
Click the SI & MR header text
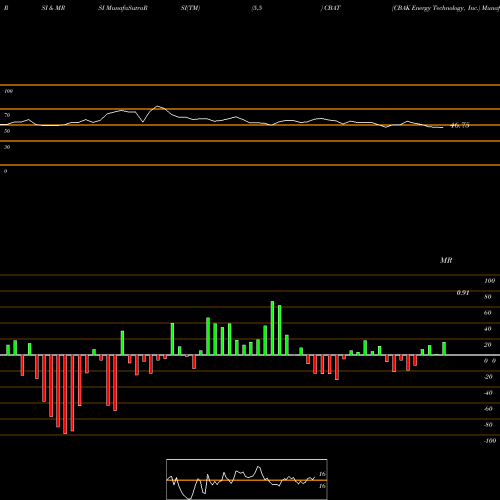click(53, 8)
